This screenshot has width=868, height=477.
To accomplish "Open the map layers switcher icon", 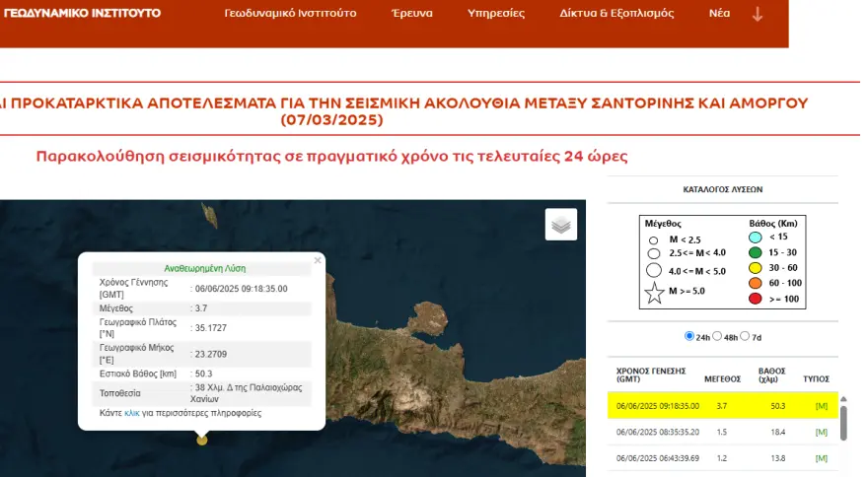I will coord(560,225).
